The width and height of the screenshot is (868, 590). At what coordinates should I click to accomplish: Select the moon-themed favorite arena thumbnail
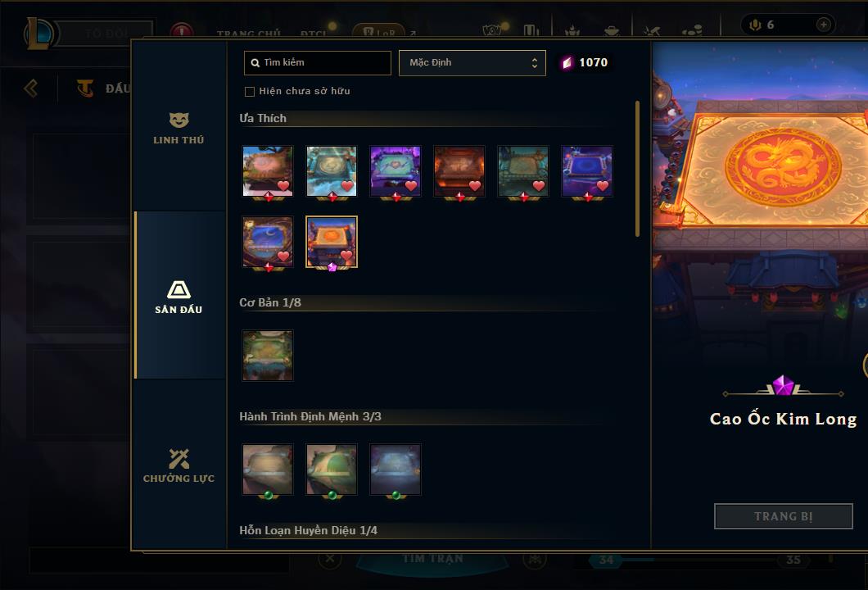pyautogui.click(x=268, y=242)
